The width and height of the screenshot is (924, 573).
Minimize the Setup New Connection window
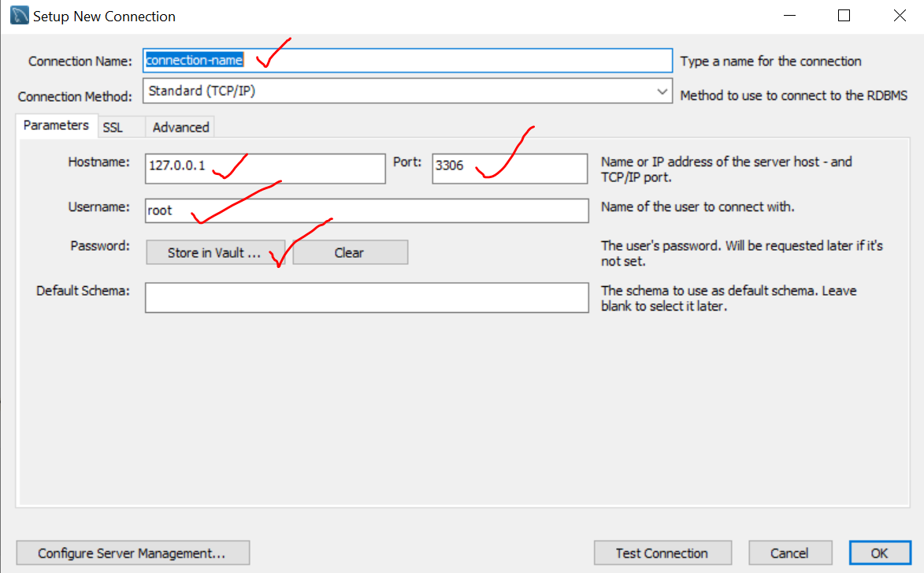pos(789,16)
